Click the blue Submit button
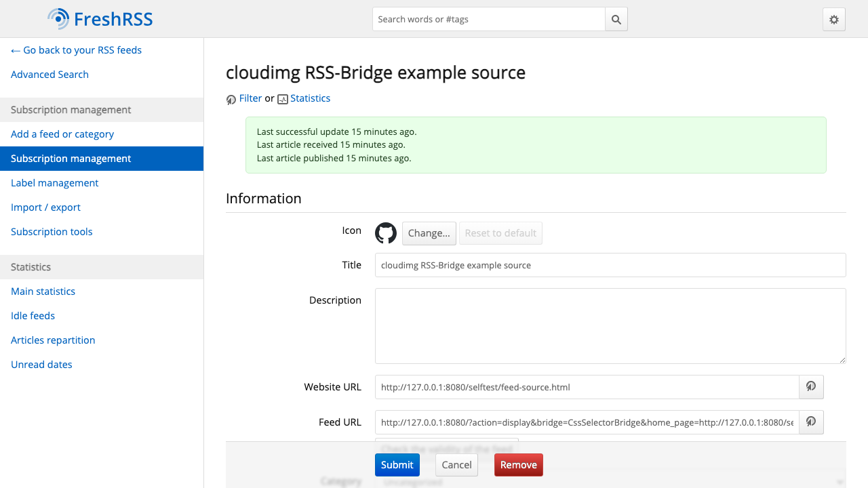The image size is (868, 488). click(397, 465)
